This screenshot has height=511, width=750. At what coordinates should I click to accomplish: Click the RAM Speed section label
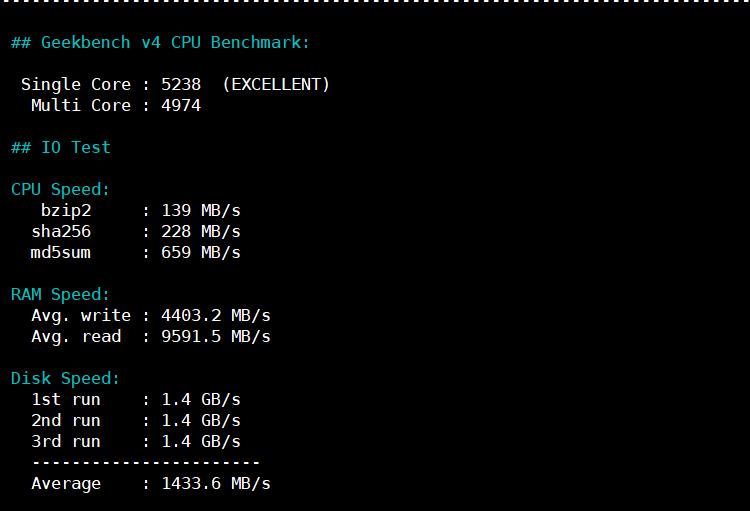point(60,294)
